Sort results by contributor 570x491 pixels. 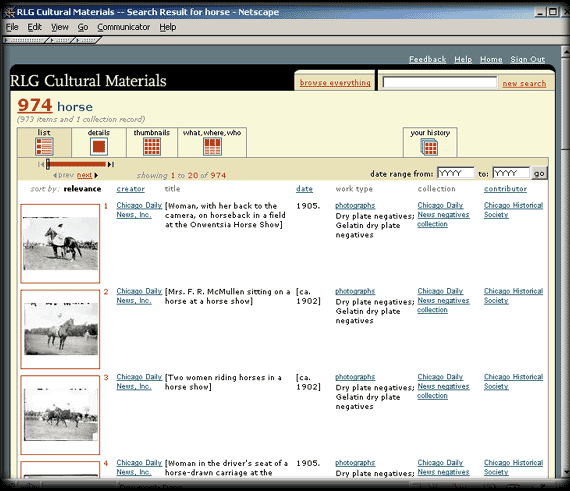(505, 189)
